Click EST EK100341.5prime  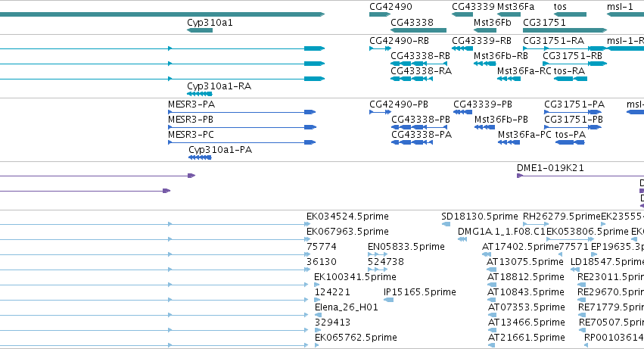click(355, 277)
